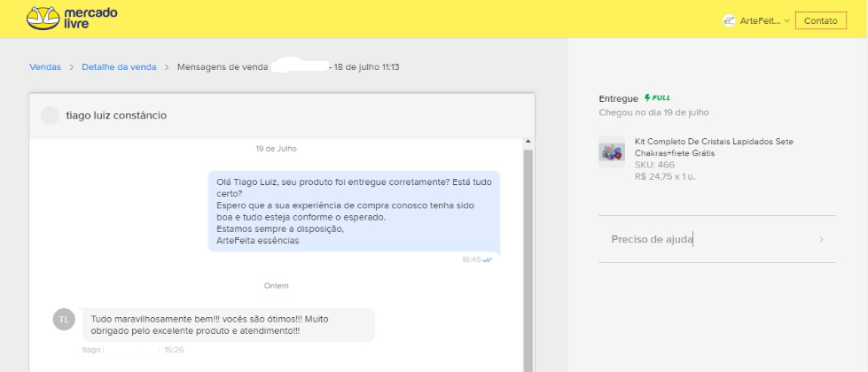Screen dimensions: 868x372
Task: Click the R$ 24,75 x 1 u. price
Action: pyautogui.click(x=666, y=177)
